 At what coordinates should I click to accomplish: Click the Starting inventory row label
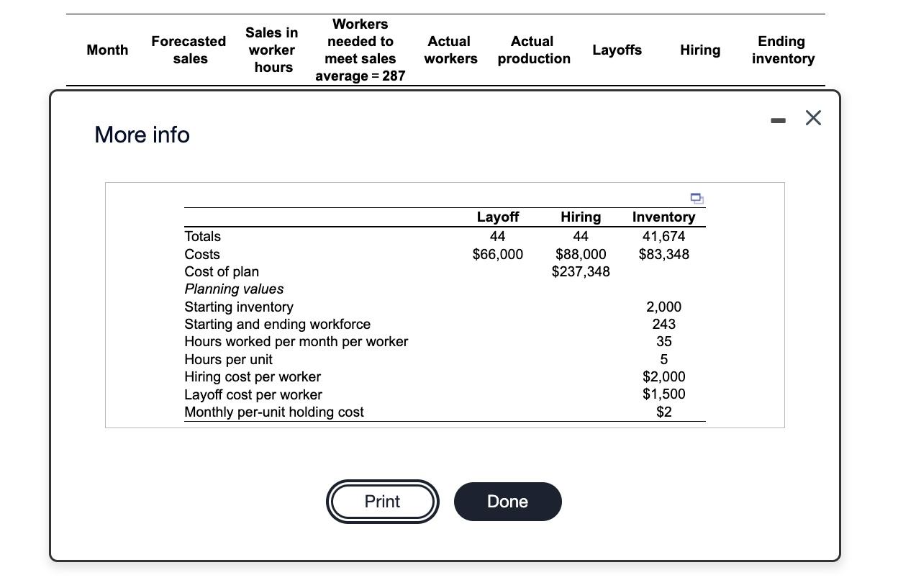click(x=239, y=307)
